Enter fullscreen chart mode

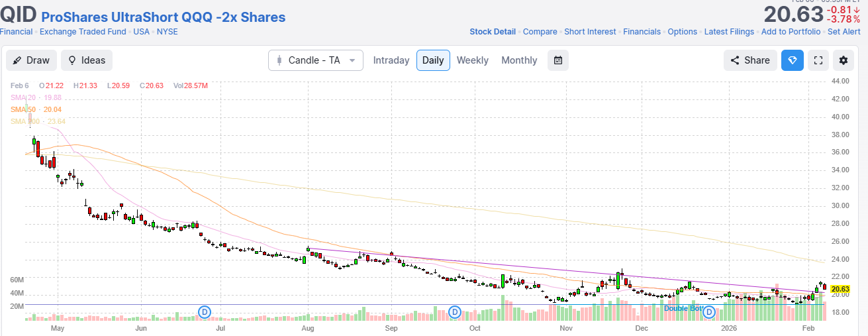(x=818, y=60)
